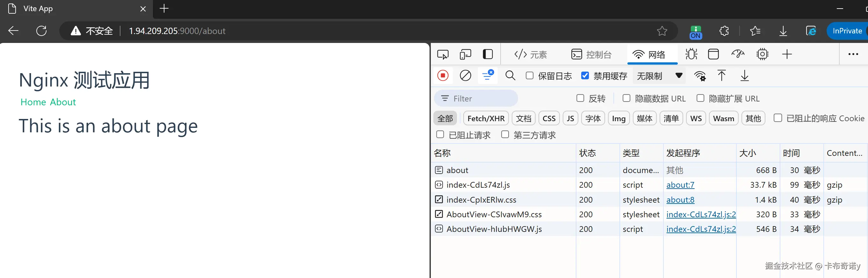Screen dimensions: 868x278
Task: Filter requests by Img
Action: click(x=618, y=118)
